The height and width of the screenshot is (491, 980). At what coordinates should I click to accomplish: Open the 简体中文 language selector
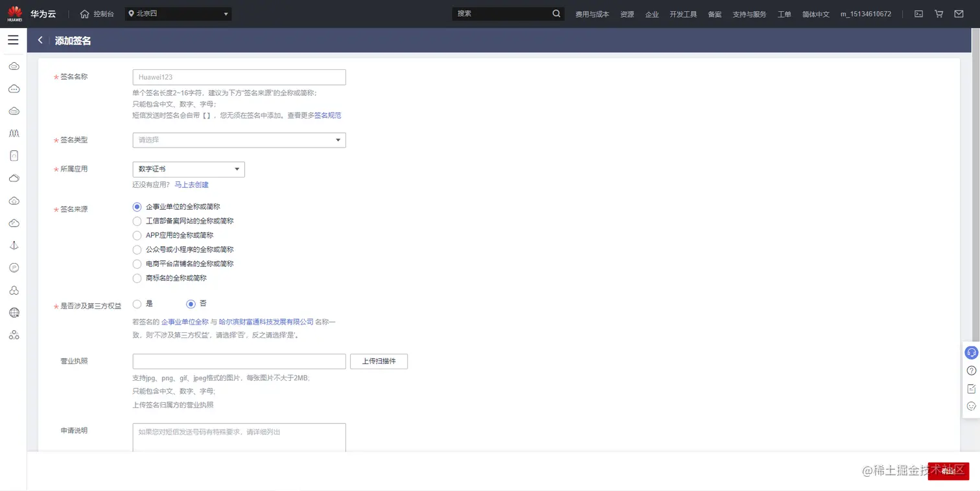815,14
